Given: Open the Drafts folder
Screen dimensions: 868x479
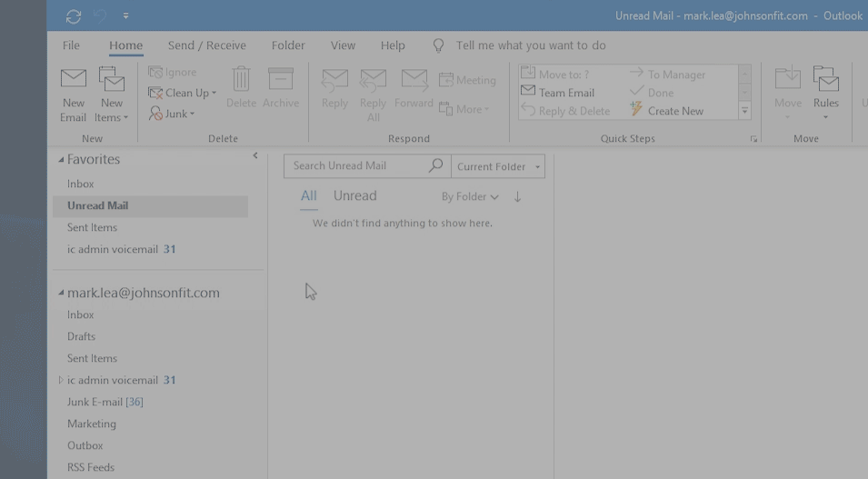Looking at the screenshot, I should (x=81, y=336).
